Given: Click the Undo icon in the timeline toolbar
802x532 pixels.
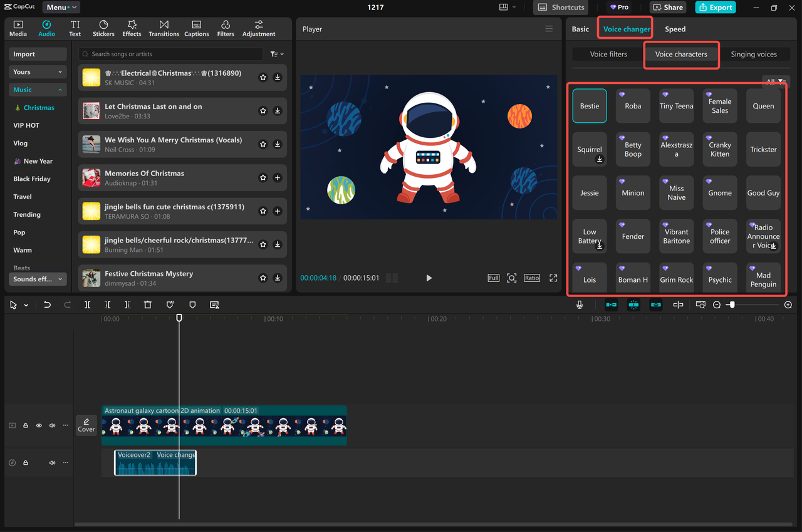Looking at the screenshot, I should click(47, 305).
